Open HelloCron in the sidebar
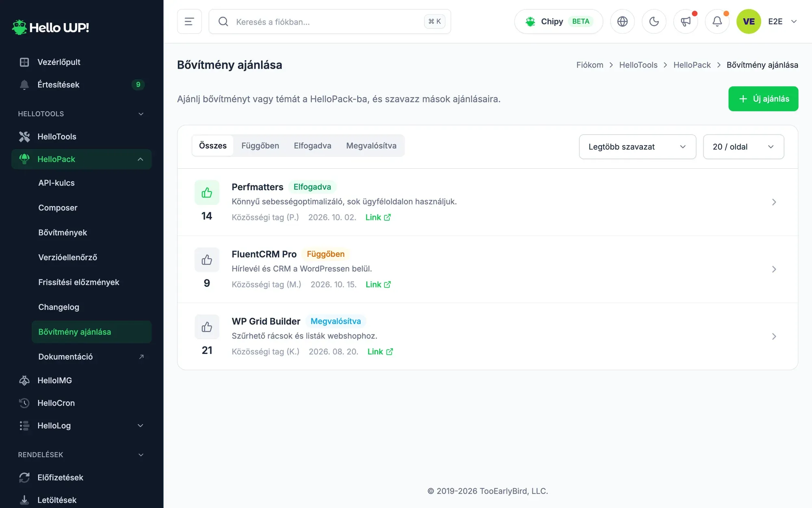The width and height of the screenshot is (812, 508). point(82,403)
